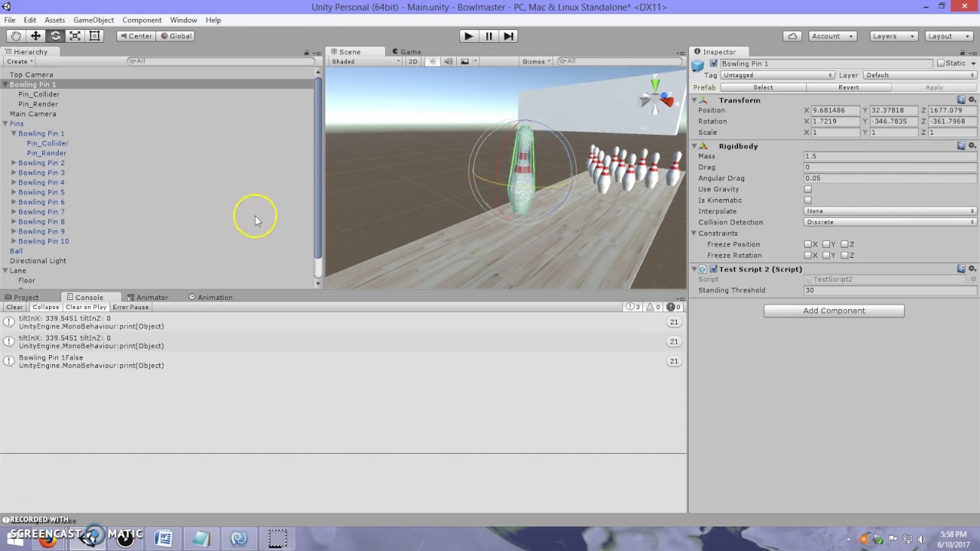Expand Bowling Pin 2 in Hierarchy
This screenshot has width=980, height=551.
coord(14,163)
